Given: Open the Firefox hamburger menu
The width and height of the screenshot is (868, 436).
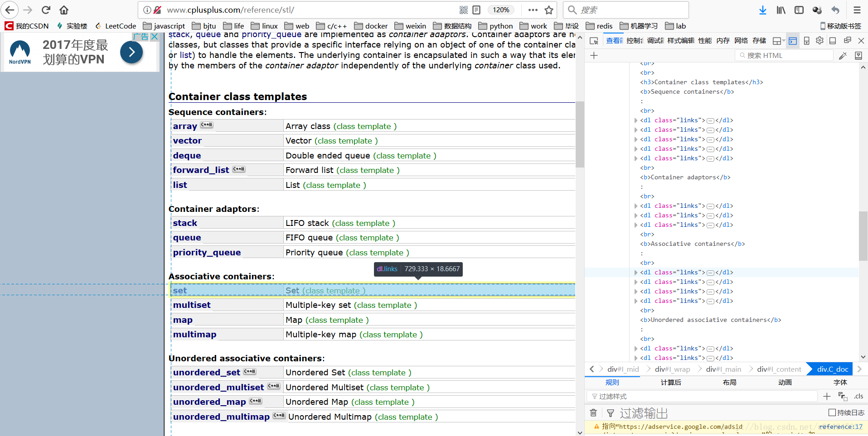Looking at the screenshot, I should [857, 10].
